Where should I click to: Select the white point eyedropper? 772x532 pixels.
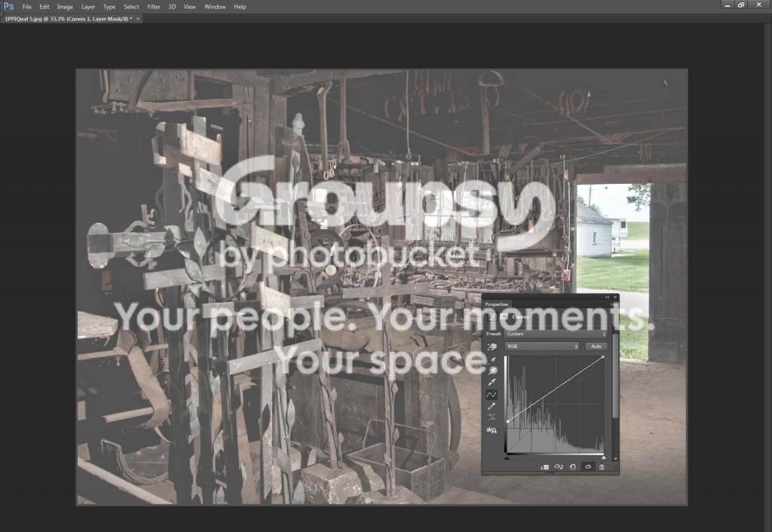492,382
